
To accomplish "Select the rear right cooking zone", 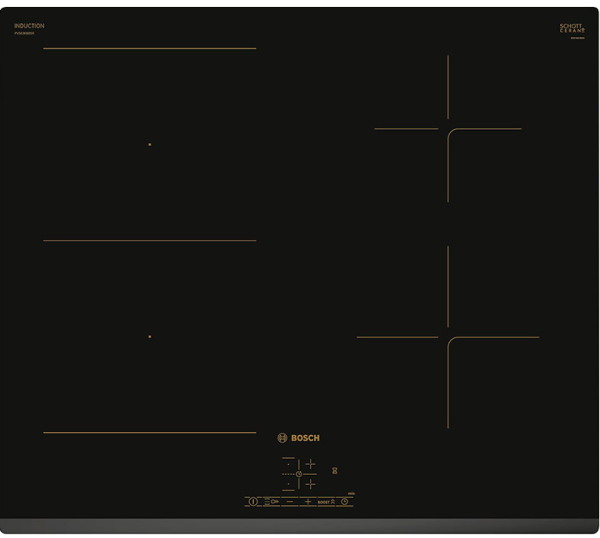I will point(310,464).
